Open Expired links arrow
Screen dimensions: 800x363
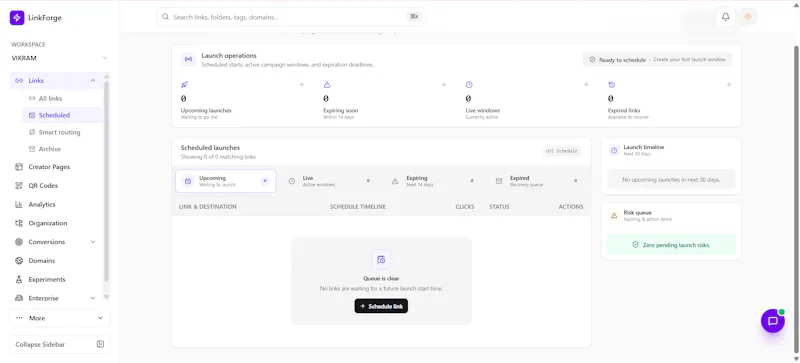point(728,85)
